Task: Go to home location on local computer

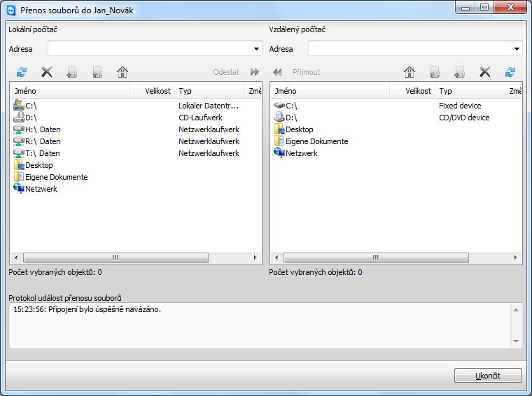Action: tap(122, 72)
